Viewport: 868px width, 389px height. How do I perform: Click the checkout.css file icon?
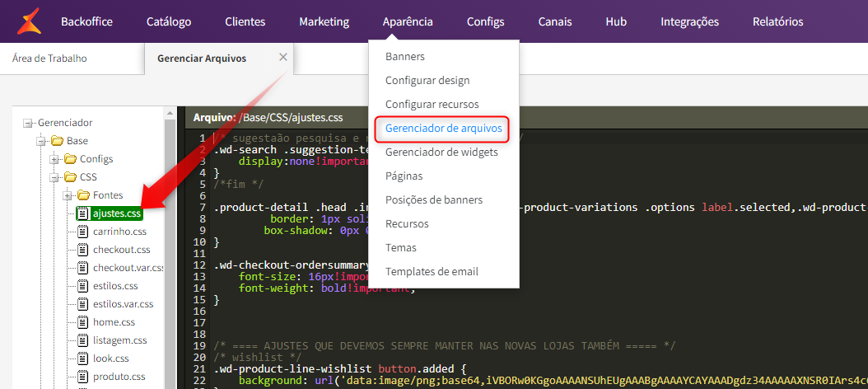tap(83, 250)
